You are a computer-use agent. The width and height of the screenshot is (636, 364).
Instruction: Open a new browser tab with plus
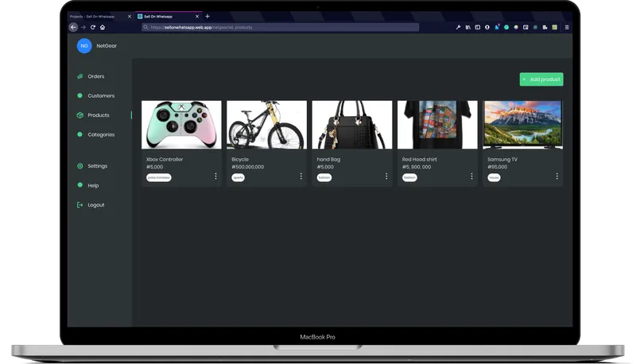pyautogui.click(x=207, y=16)
